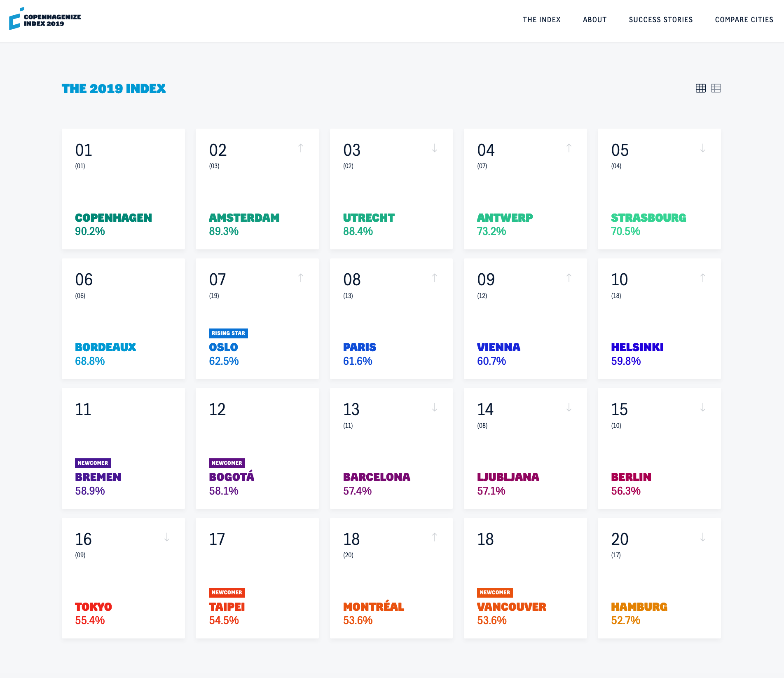Click Antwerp's 73.2% score
This screenshot has height=678, width=784.
491,231
